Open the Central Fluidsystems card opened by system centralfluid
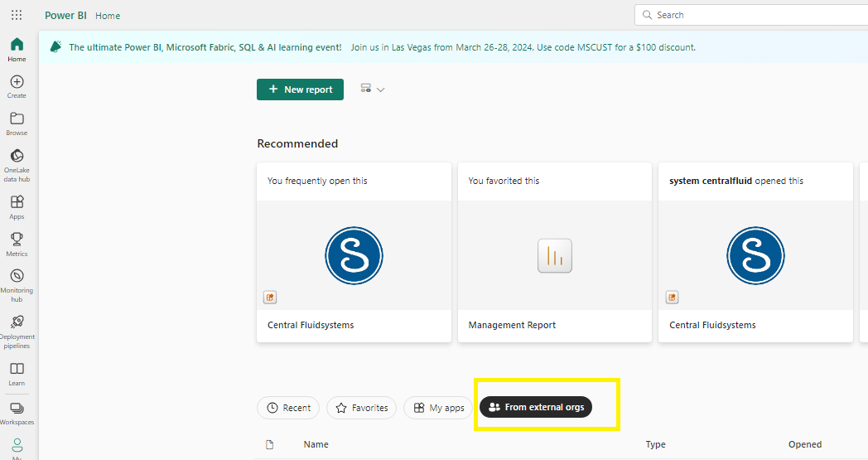This screenshot has height=460, width=868. (755, 252)
